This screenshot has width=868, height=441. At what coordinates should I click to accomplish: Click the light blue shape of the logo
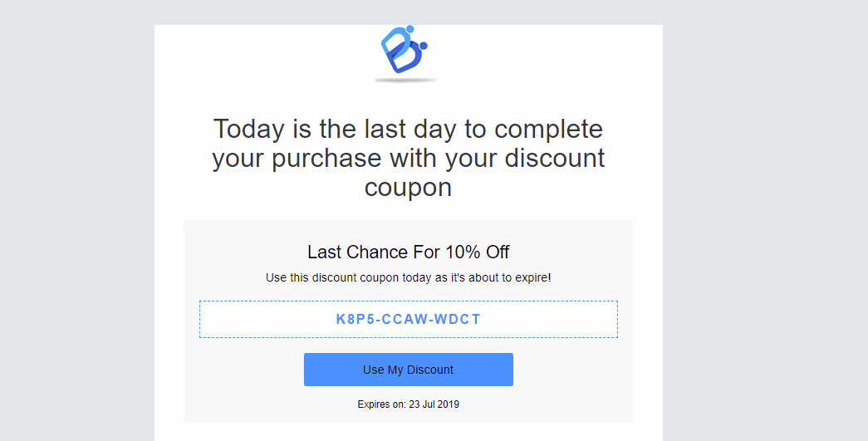pos(395,42)
